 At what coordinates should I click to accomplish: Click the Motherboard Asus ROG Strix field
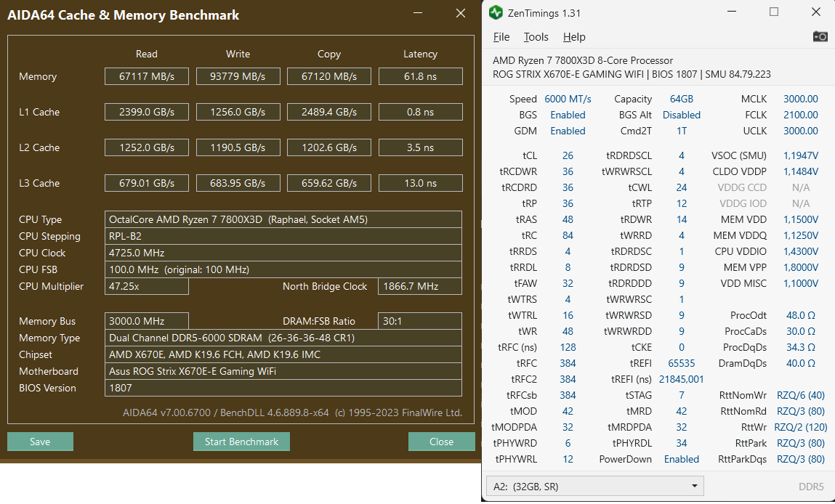[x=283, y=371]
